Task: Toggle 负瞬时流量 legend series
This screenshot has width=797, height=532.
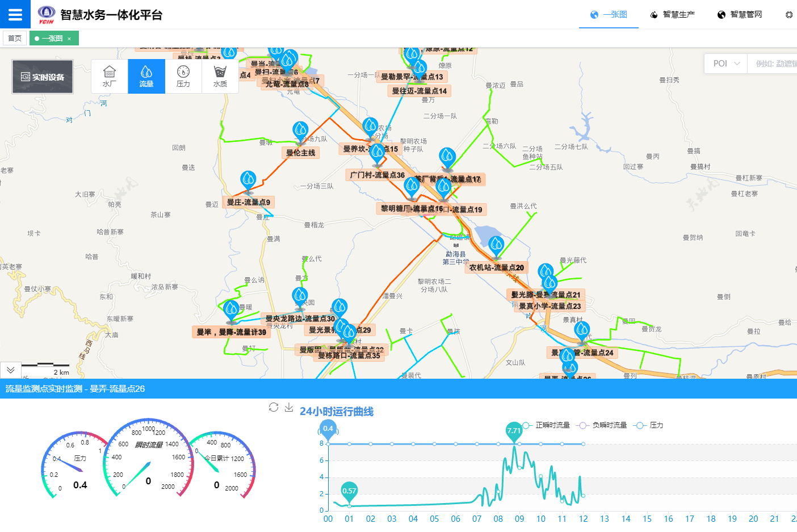Action: 603,425
